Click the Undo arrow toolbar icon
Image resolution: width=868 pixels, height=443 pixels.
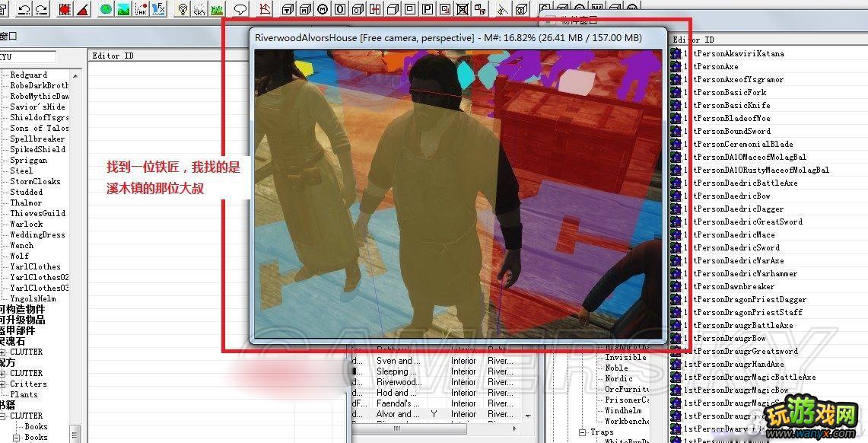click(x=24, y=8)
